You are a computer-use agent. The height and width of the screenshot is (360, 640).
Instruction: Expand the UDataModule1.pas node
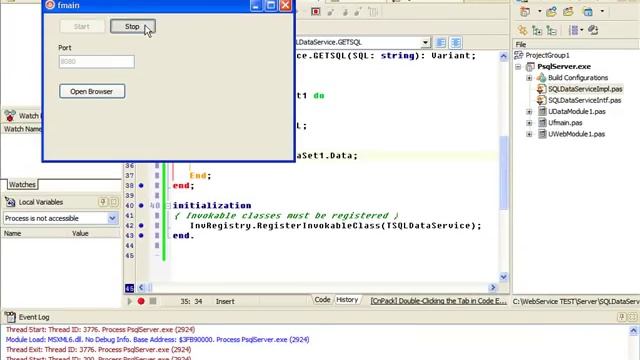pyautogui.click(x=529, y=111)
